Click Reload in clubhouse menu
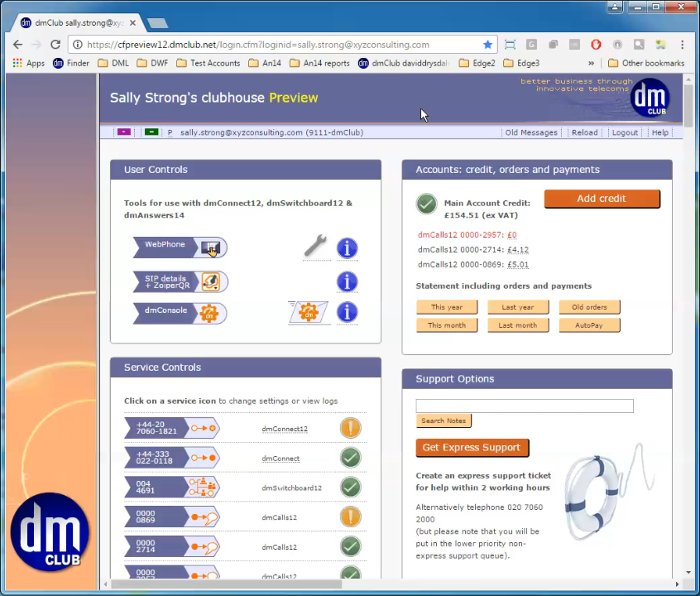The height and width of the screenshot is (596, 700). coord(584,132)
